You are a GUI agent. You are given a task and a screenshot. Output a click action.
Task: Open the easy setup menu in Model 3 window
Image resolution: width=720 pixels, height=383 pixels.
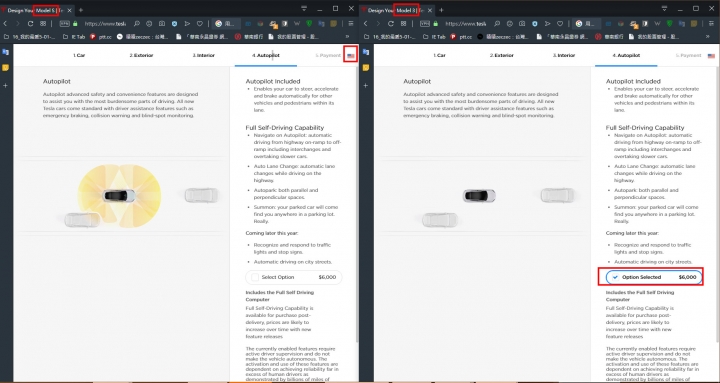(711, 23)
